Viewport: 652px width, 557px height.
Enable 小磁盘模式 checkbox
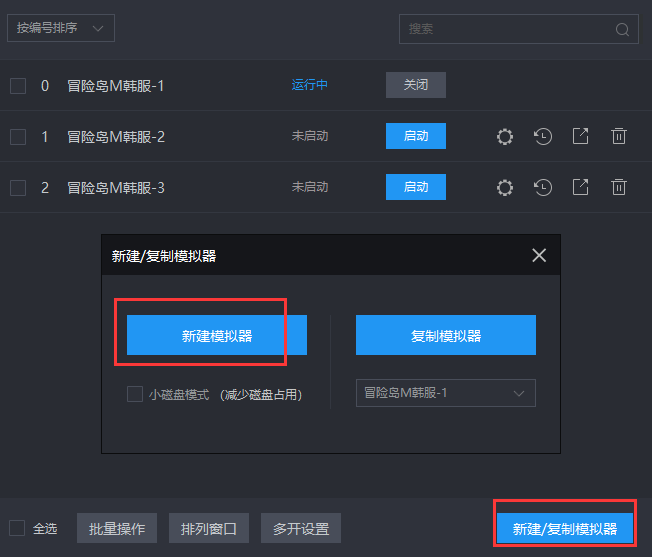point(135,394)
